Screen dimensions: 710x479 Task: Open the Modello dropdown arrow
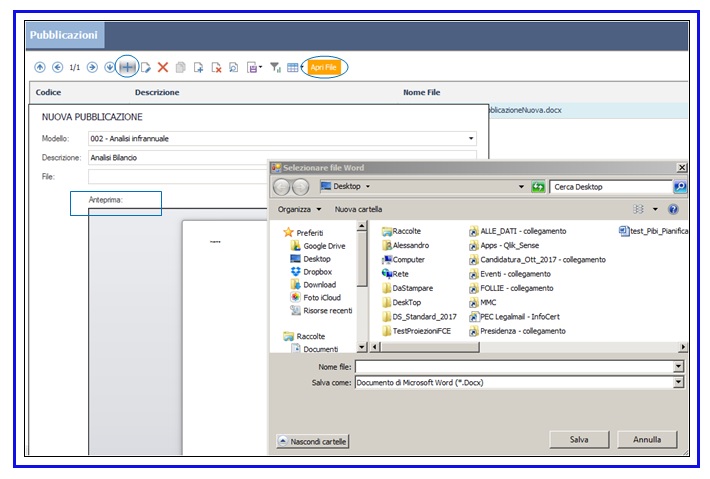471,138
